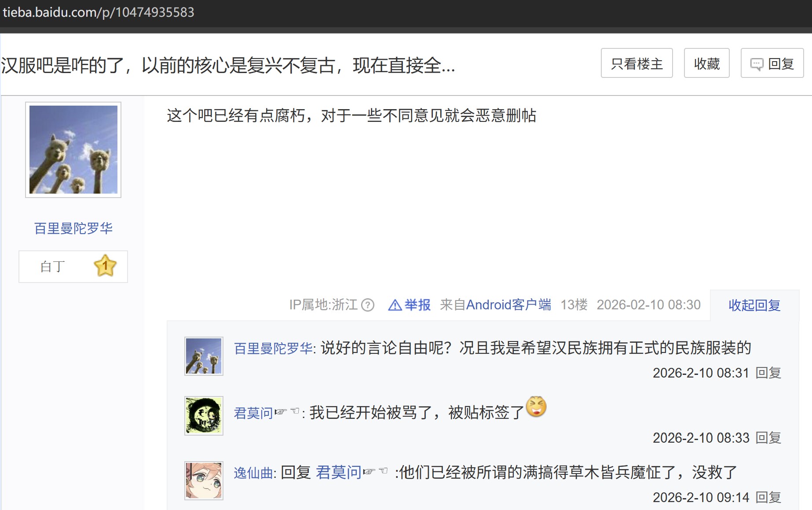Toggle 只看楼主 filter
Viewport: 812px width, 510px height.
click(636, 63)
